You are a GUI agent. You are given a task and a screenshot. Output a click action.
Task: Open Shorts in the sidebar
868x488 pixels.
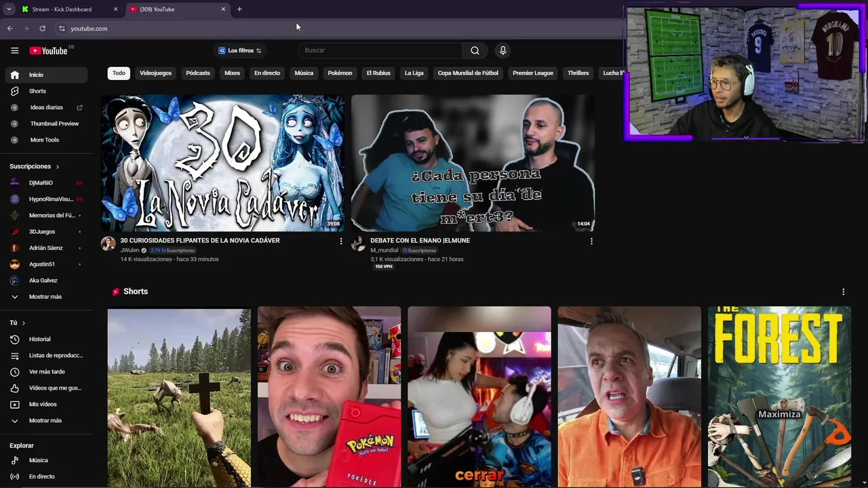pyautogui.click(x=46, y=91)
